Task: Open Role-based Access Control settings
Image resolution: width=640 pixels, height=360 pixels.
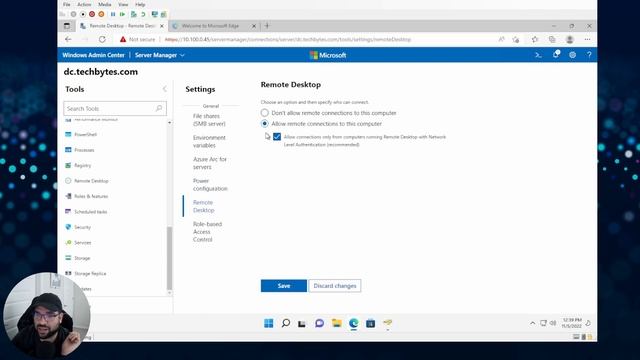Action: point(207,231)
